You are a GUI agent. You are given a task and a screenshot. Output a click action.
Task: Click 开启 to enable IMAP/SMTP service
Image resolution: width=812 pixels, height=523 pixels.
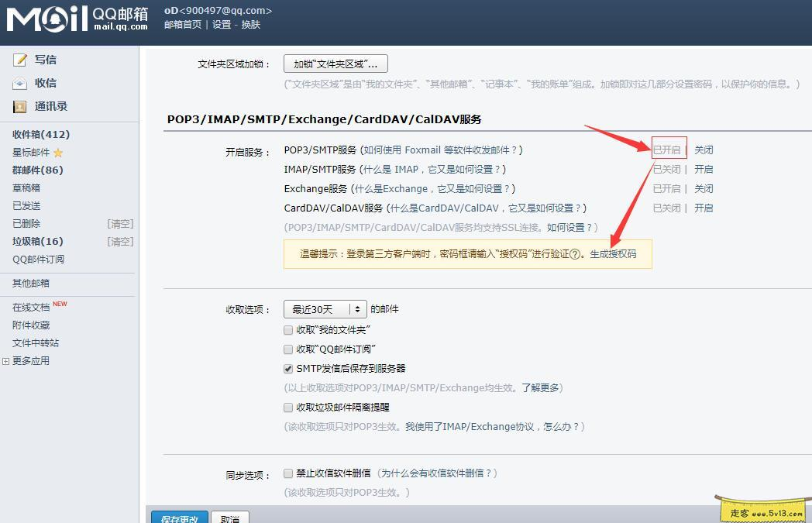704,169
